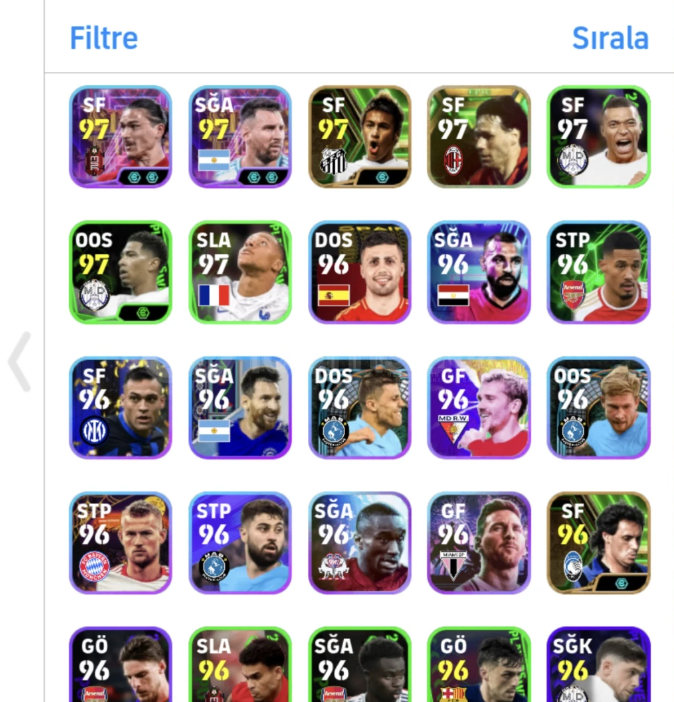The image size is (674, 702).
Task: Select the SĞK 96 purple card
Action: [599, 664]
